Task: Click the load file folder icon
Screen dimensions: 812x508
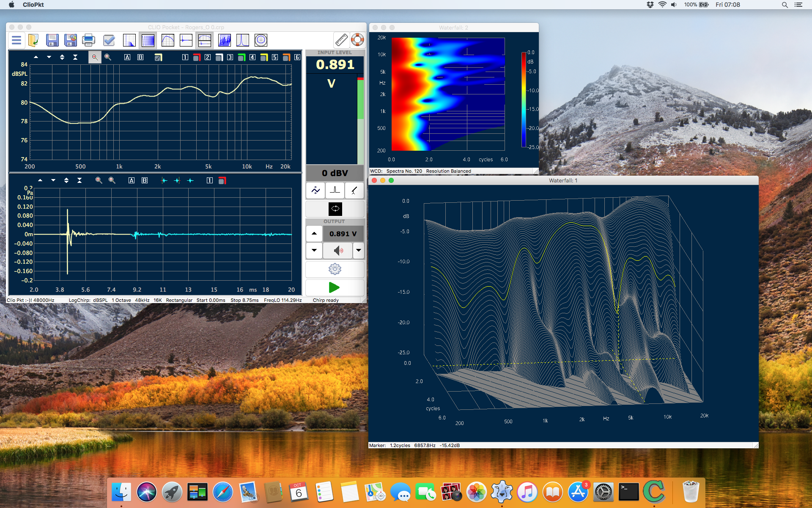Action: click(33, 40)
